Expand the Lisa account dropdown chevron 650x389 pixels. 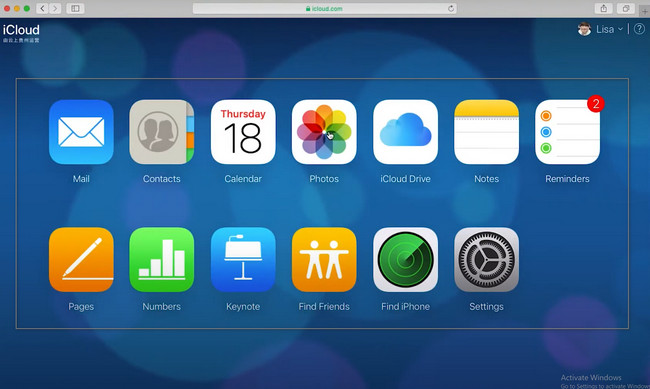click(x=620, y=29)
